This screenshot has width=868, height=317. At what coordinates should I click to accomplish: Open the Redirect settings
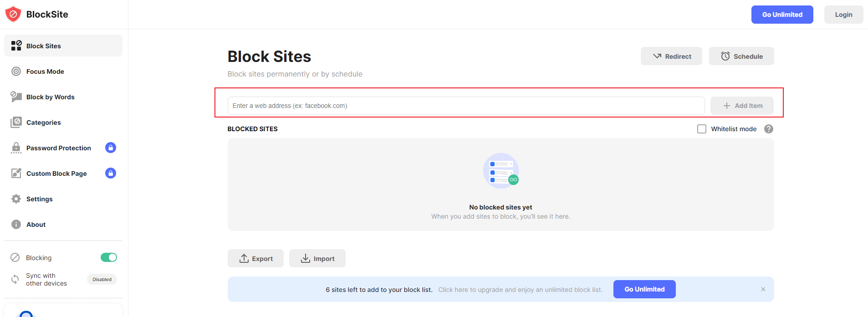tap(671, 56)
